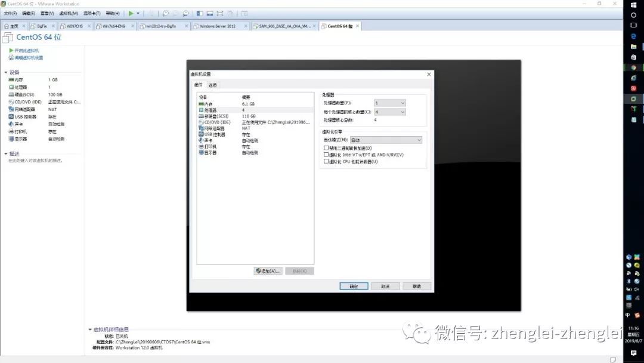
Task: Select 内存 6.1 GB in dialog device list
Action: [255, 104]
